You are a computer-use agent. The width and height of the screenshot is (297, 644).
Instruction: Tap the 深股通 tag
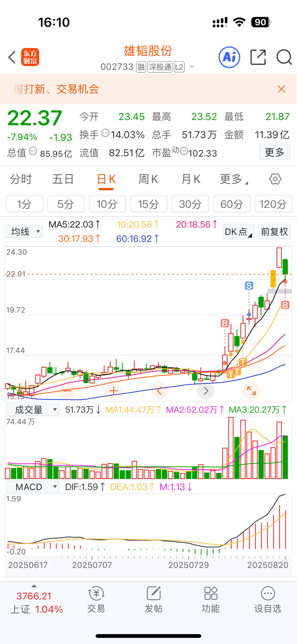click(160, 67)
